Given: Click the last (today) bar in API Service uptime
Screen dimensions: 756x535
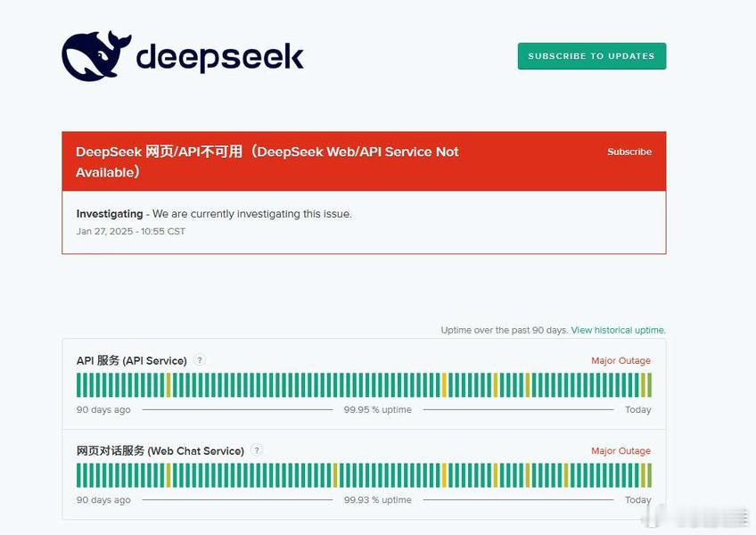Looking at the screenshot, I should 649,385.
